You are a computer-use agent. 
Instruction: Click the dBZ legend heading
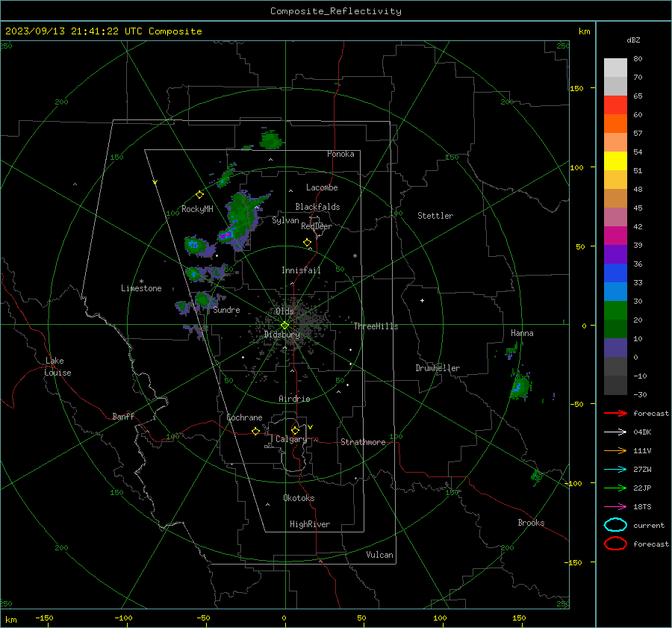click(x=633, y=40)
